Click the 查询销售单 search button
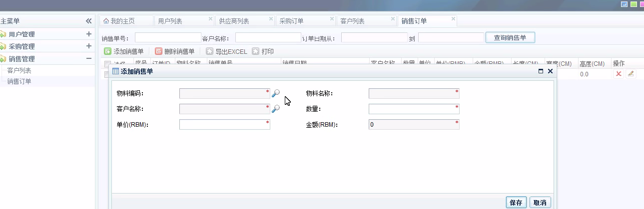This screenshot has height=209, width=644. pyautogui.click(x=510, y=37)
